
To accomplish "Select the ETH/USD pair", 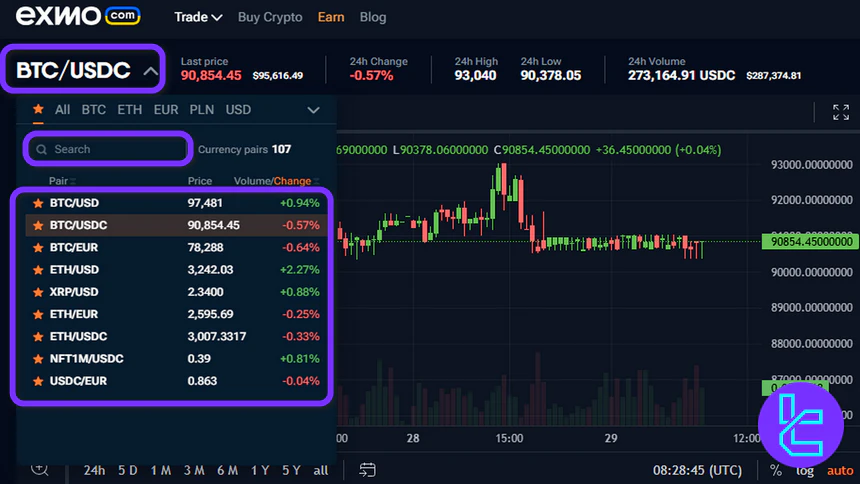I will [176, 269].
